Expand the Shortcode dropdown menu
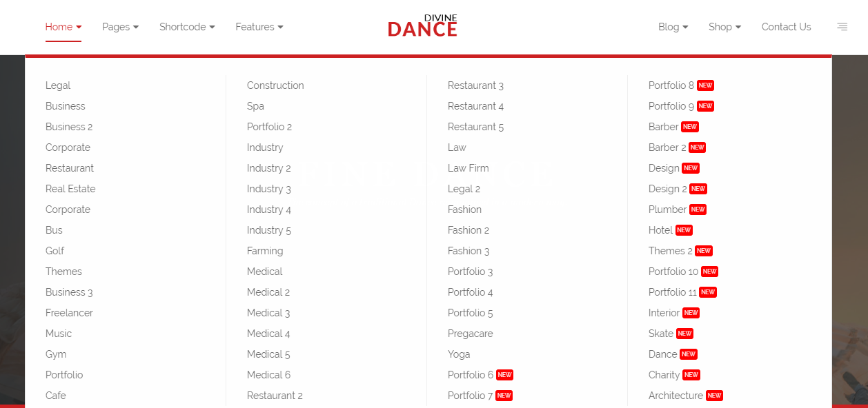 187,27
